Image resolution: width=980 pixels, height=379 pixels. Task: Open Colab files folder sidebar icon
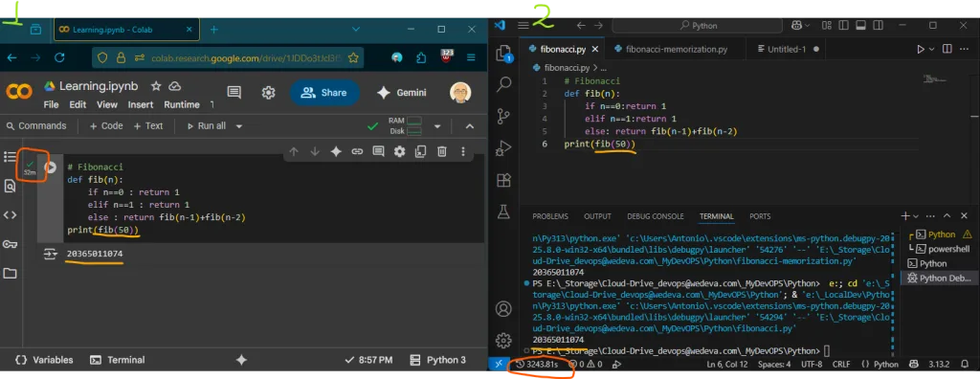tap(10, 274)
